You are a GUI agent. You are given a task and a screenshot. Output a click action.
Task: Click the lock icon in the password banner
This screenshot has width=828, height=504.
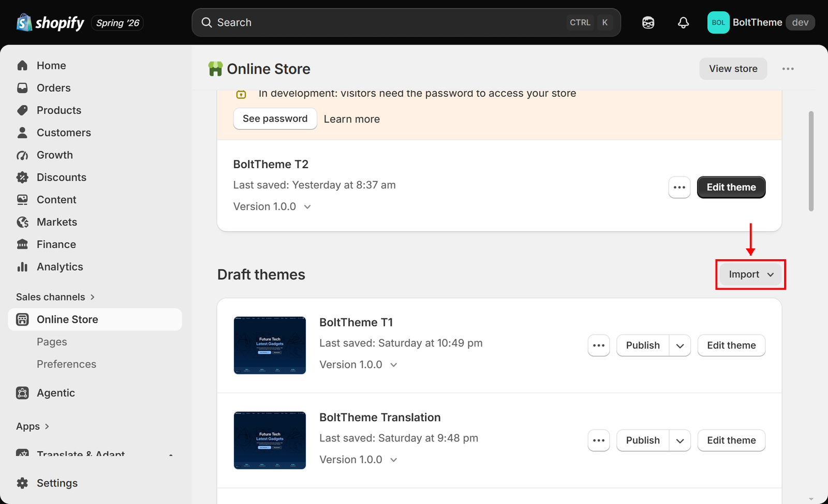click(x=241, y=94)
